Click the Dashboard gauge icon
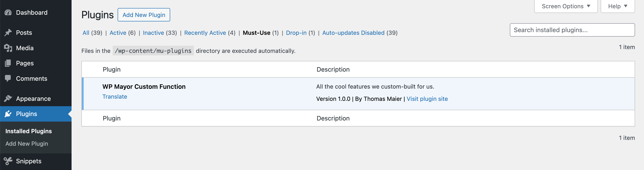The height and width of the screenshot is (170, 644). click(8, 12)
